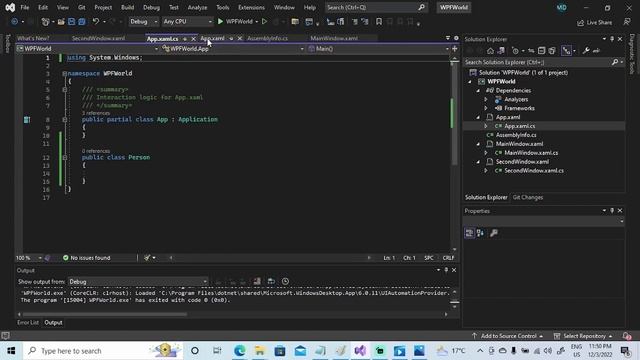Image resolution: width=640 pixels, height=360 pixels.
Task: Open the Any CPU platform dropdown
Action: (187, 21)
